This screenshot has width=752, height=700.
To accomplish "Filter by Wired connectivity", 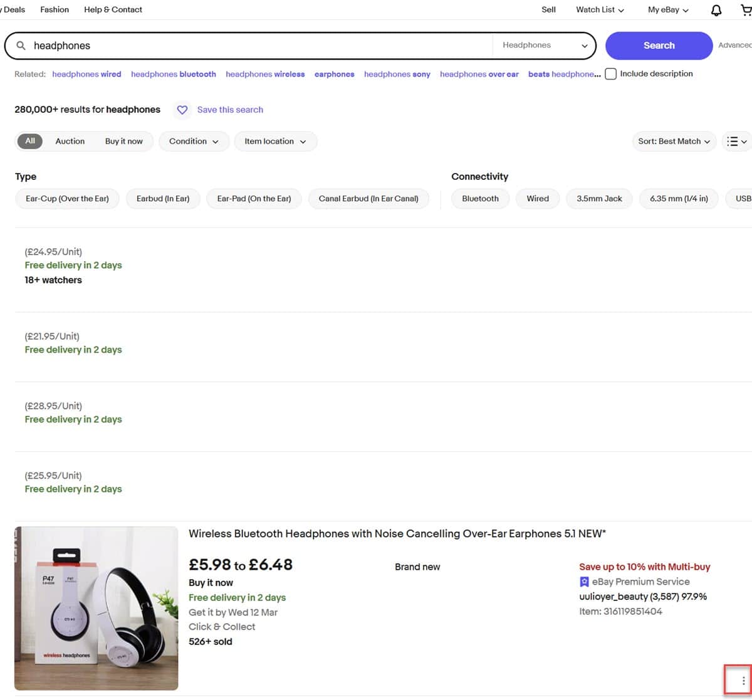I will 538,199.
